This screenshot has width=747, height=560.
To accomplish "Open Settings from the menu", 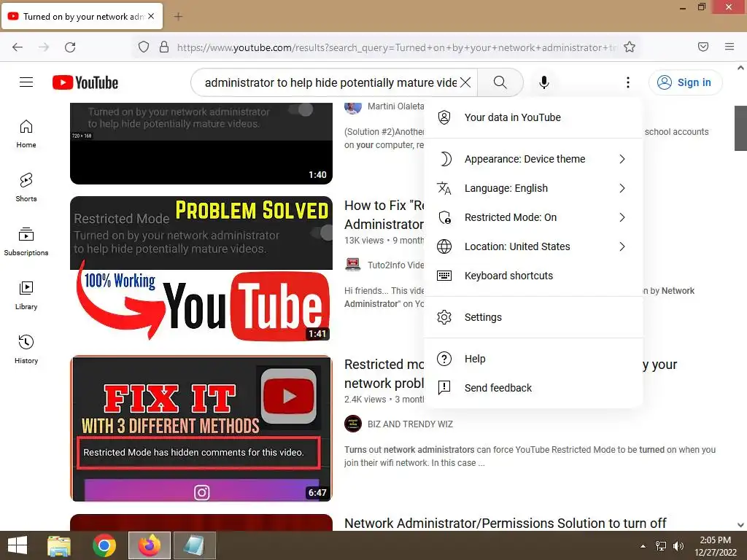I will point(533,317).
